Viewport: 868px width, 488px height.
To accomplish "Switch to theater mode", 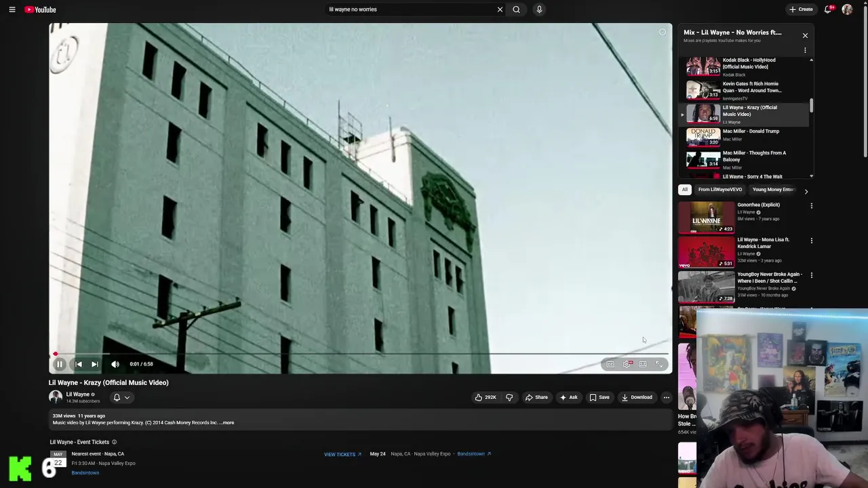I will click(x=643, y=364).
